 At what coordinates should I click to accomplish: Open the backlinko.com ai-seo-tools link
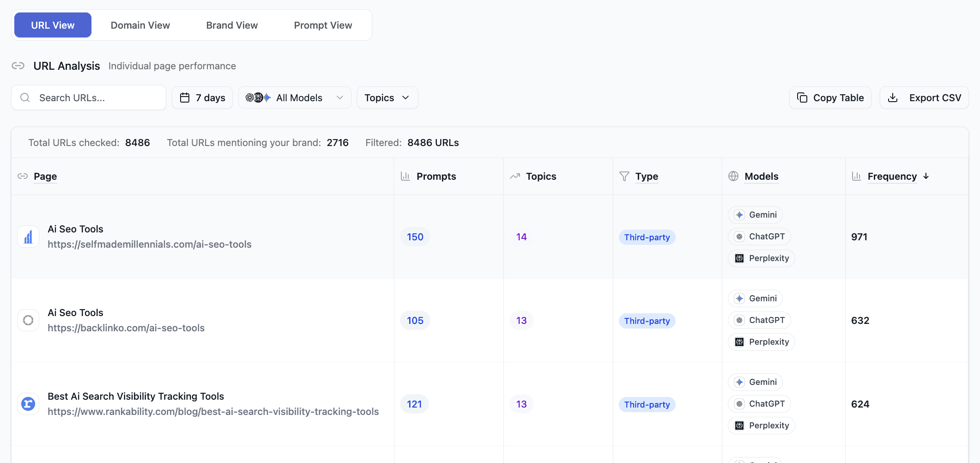[x=126, y=328]
